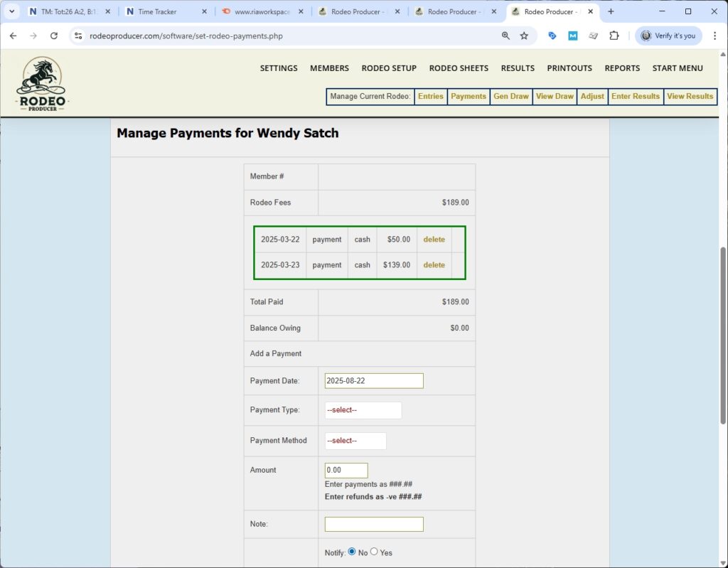
Task: Open the Payment Method select dropdown
Action: [355, 441]
